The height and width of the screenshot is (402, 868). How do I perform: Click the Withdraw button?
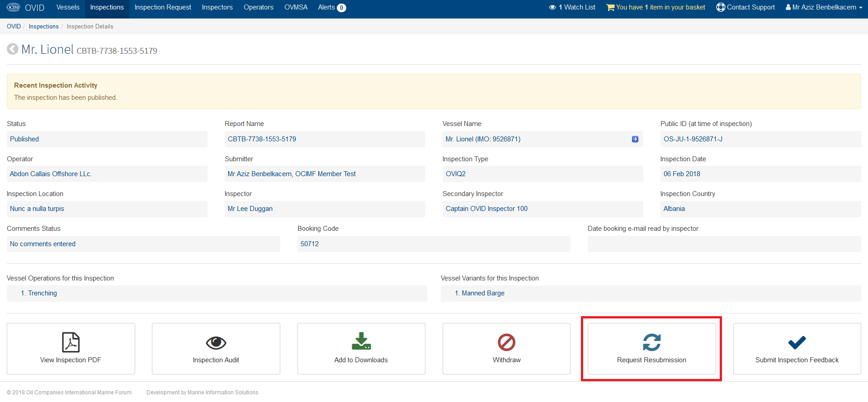click(x=506, y=349)
